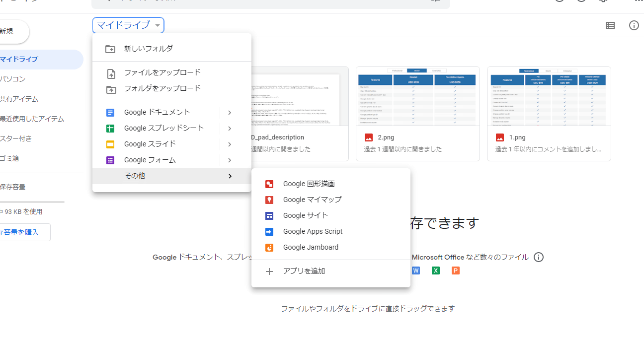Image resolution: width=644 pixels, height=338 pixels.
Task: Click the 93 KB を使用 text
Action: point(23,212)
